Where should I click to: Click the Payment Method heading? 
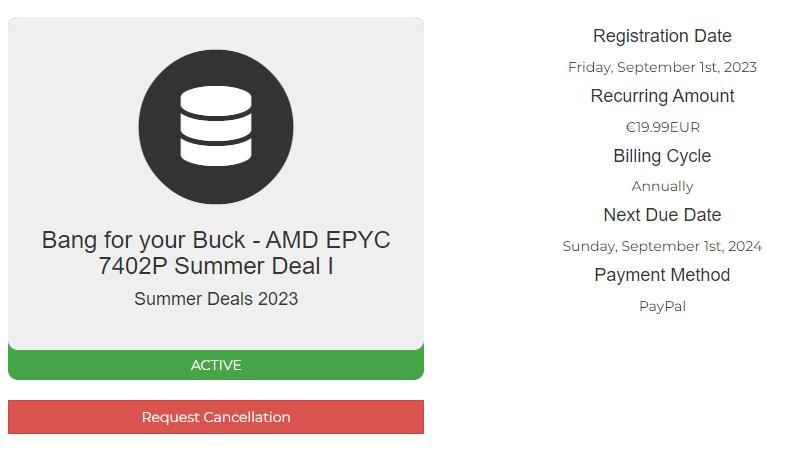[x=662, y=275]
